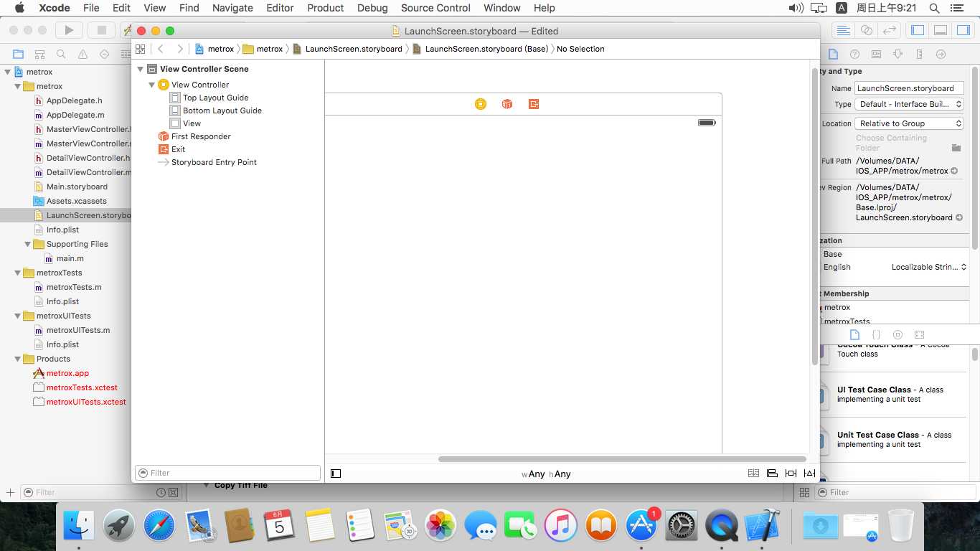Go forward in the editor history
This screenshot has height=551, width=980.
click(x=179, y=49)
